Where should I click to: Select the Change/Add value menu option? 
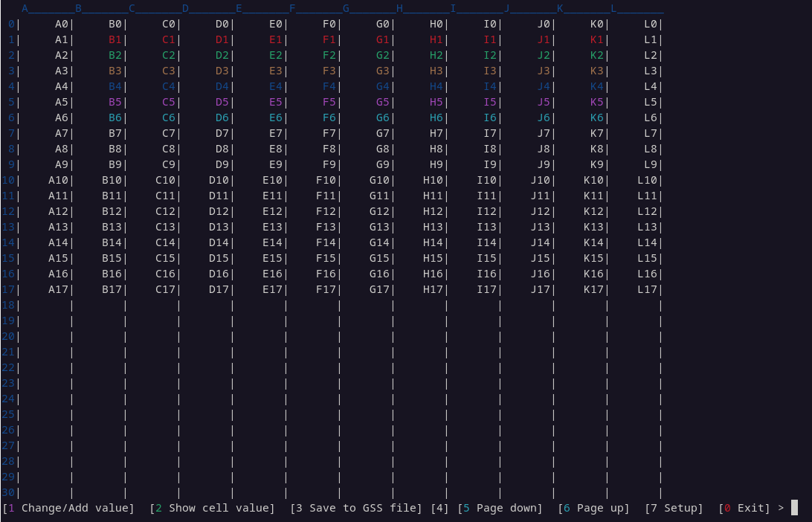pos(69,508)
